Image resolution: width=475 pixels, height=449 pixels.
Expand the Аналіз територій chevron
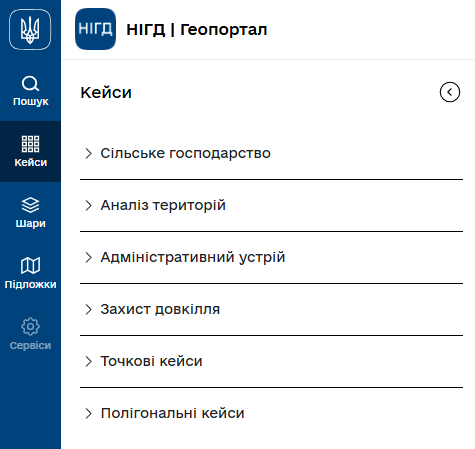point(88,205)
